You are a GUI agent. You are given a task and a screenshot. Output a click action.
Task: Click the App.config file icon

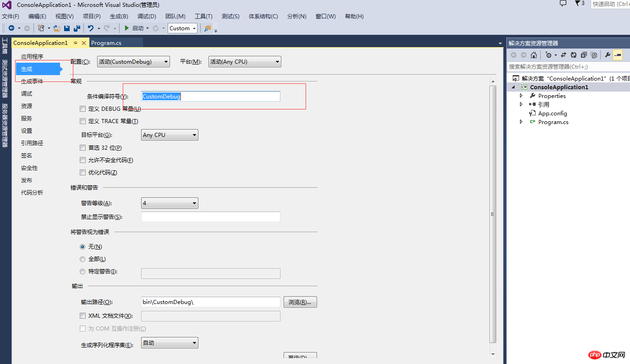(532, 113)
